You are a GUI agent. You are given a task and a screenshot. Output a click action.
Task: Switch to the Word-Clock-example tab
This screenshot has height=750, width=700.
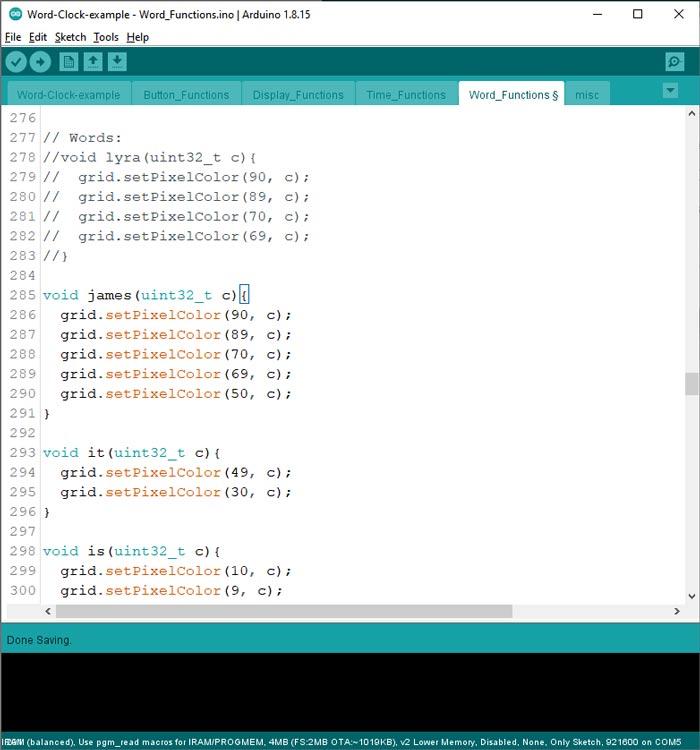coord(68,95)
